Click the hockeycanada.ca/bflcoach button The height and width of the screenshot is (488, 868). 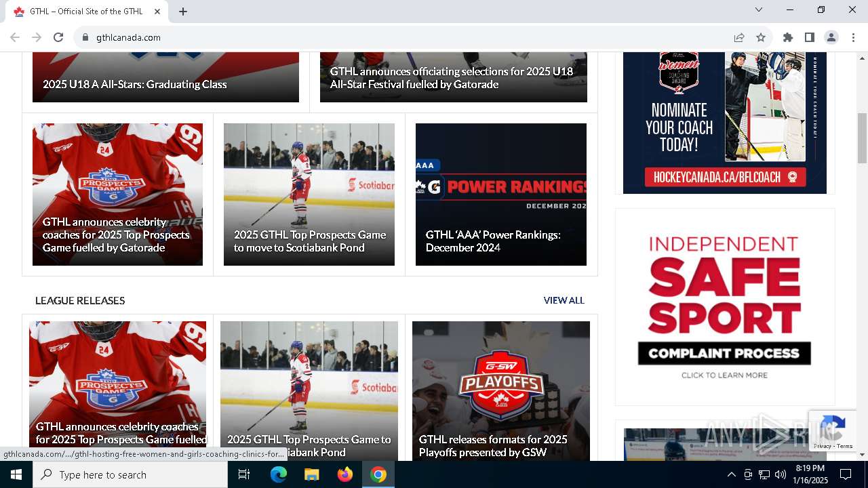[x=725, y=178]
